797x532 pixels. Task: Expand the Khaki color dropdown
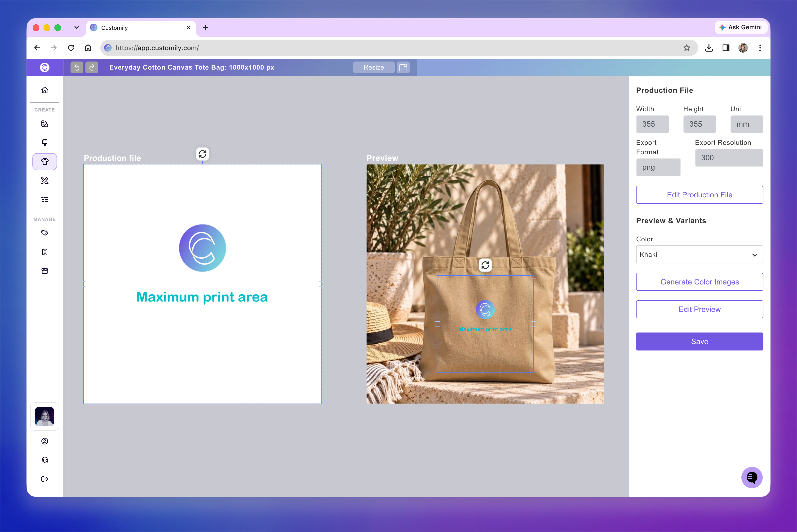(x=699, y=254)
